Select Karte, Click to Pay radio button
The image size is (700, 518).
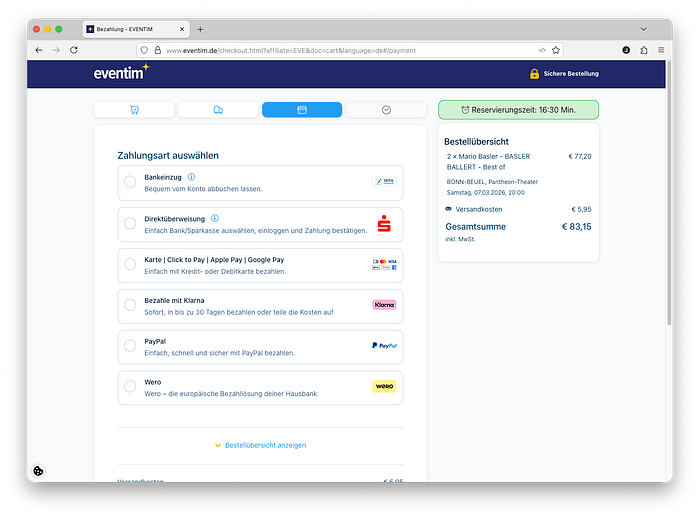coord(130,264)
